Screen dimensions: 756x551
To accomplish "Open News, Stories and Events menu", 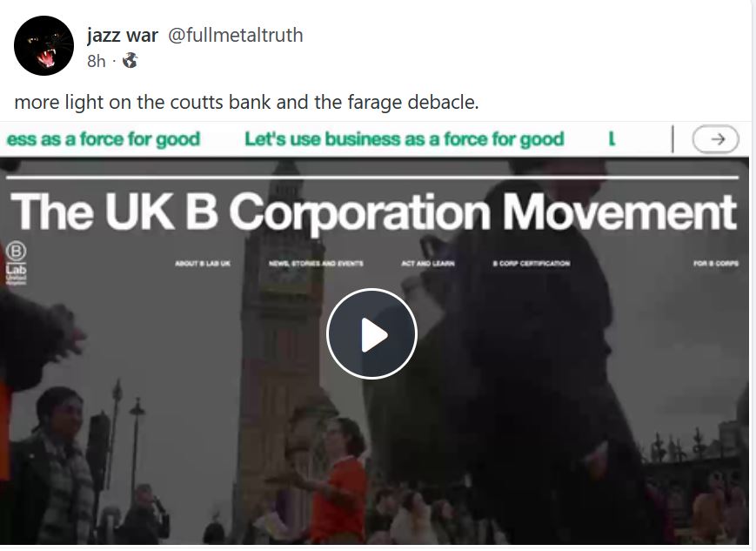I will (x=316, y=264).
